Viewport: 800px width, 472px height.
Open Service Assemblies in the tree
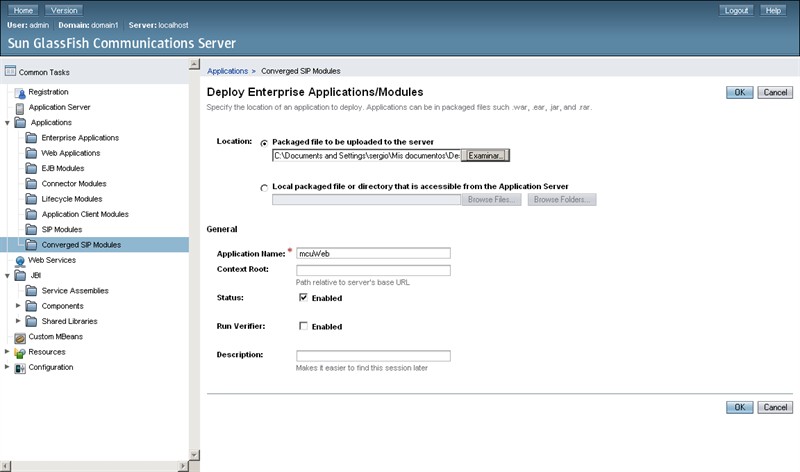tap(75, 291)
